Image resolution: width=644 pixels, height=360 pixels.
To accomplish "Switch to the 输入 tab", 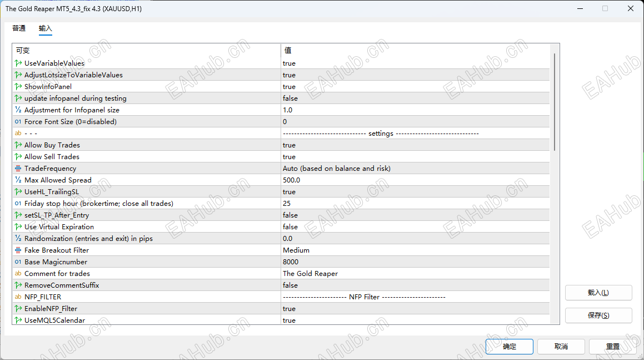I will 45,28.
